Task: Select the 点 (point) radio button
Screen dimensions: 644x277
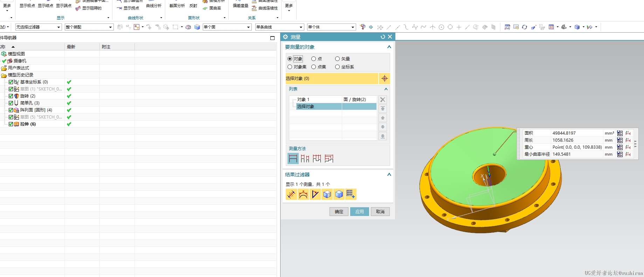Action: click(313, 59)
